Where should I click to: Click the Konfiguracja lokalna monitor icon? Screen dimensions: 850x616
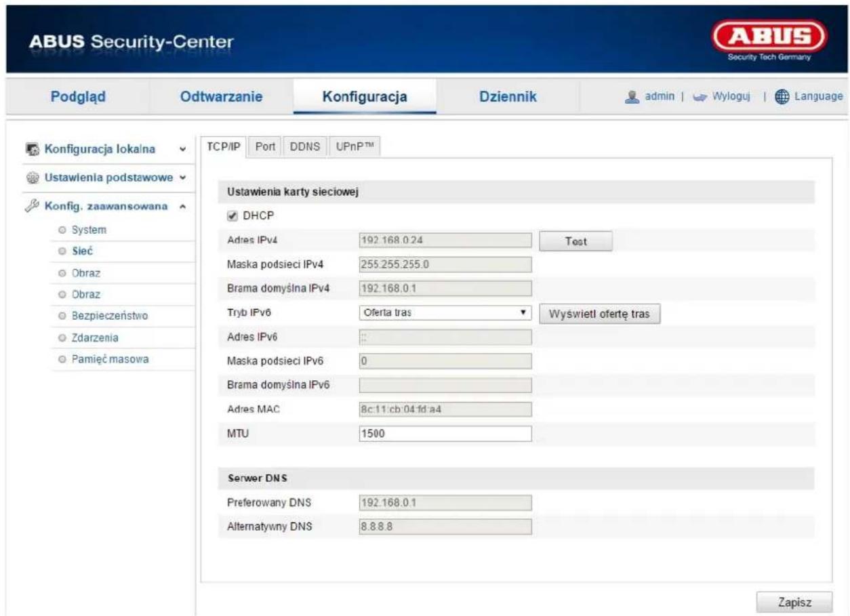point(34,149)
